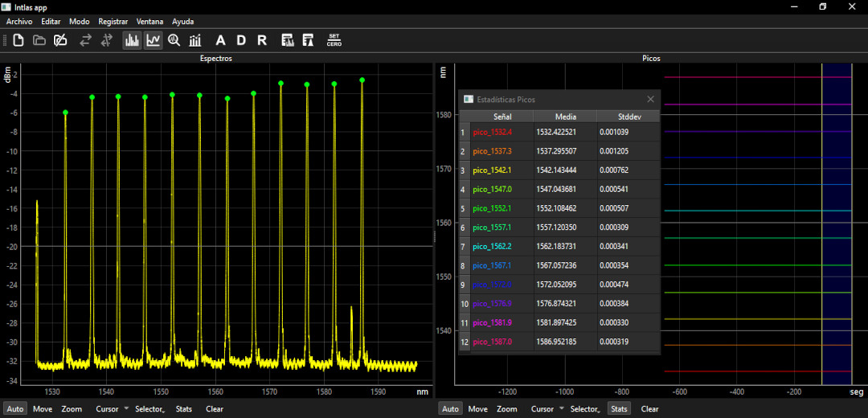Click Stats button under Picos plot
868x418 pixels.
[x=619, y=409]
